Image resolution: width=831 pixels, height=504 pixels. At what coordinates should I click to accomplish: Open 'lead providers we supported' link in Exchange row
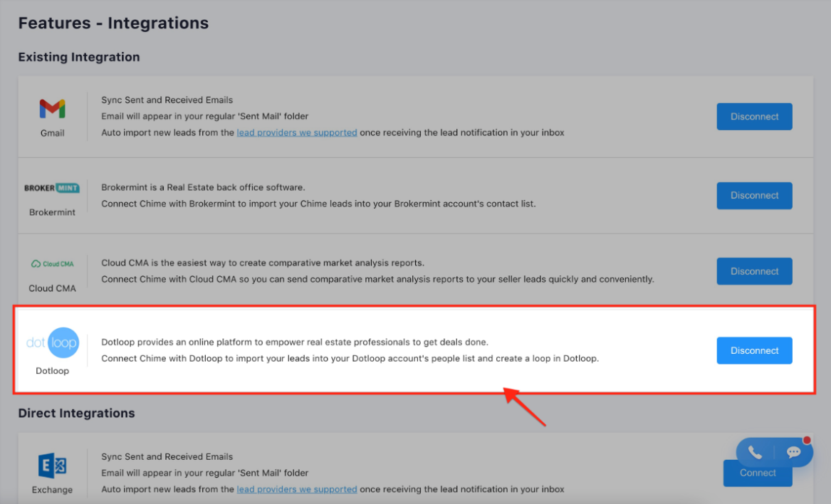coord(296,489)
